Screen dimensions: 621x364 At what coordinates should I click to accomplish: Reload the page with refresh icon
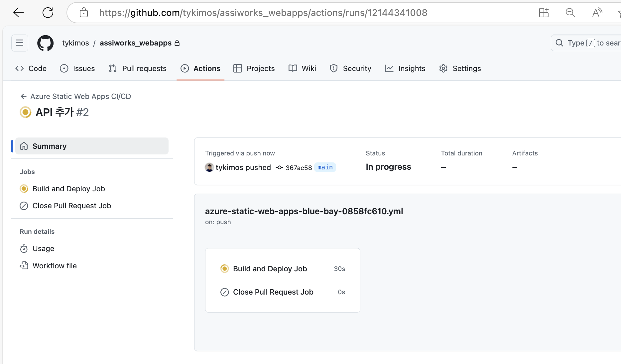(48, 13)
